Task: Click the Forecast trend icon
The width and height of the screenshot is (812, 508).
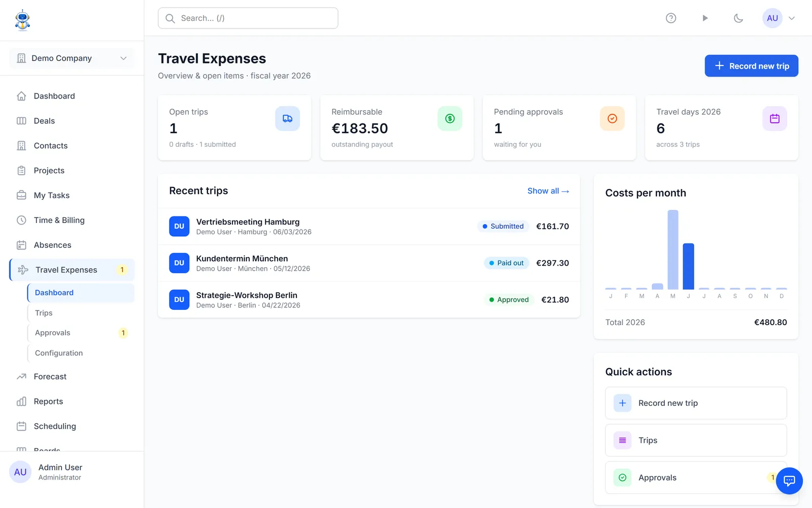Action: [21, 377]
